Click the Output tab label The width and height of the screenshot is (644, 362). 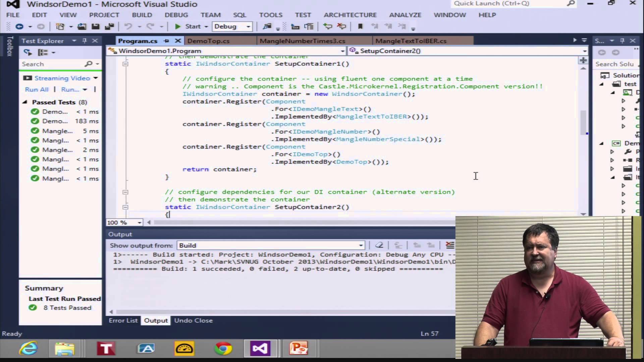coord(156,320)
